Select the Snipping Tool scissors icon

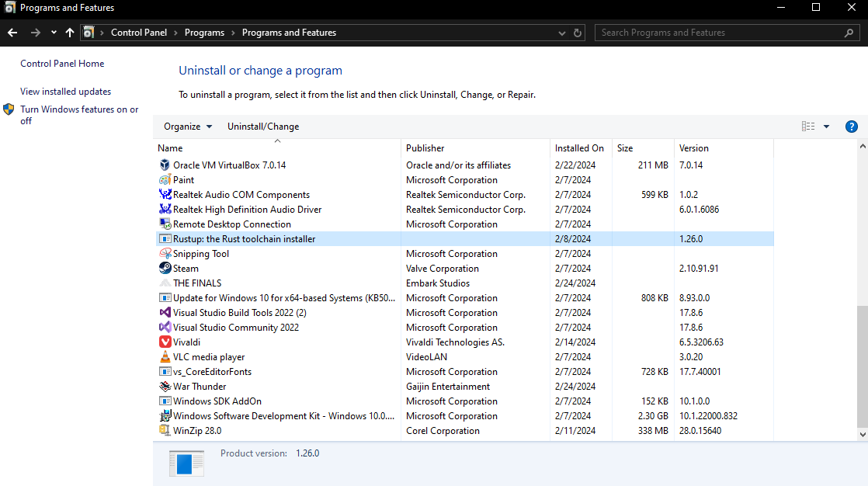pos(165,253)
